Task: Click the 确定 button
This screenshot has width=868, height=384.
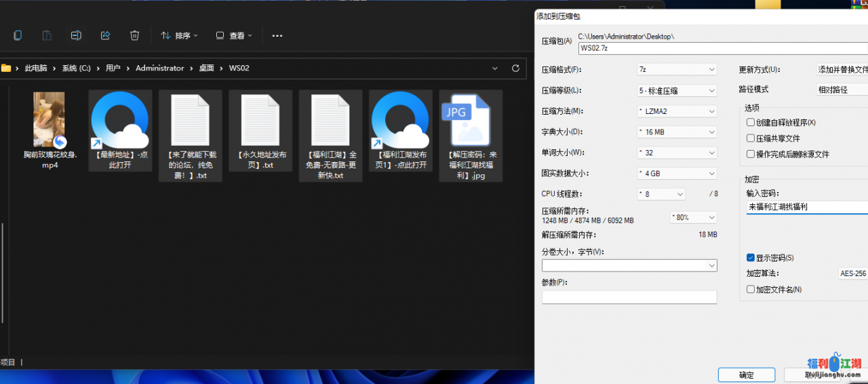Action: click(x=747, y=375)
